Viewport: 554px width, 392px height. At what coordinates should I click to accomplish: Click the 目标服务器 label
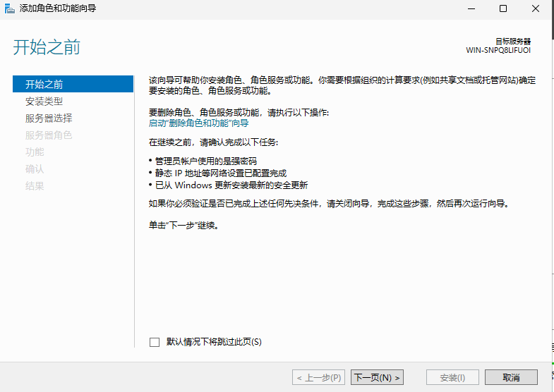pos(513,42)
